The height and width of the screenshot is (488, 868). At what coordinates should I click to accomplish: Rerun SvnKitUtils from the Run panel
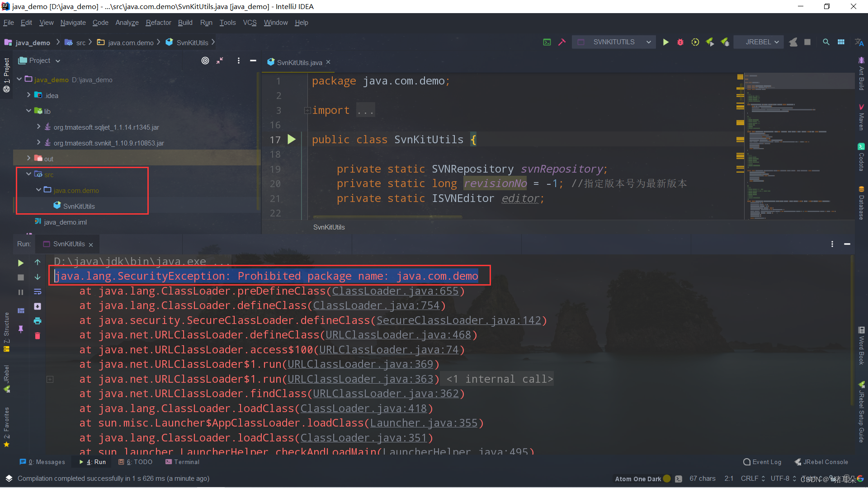pyautogui.click(x=20, y=263)
